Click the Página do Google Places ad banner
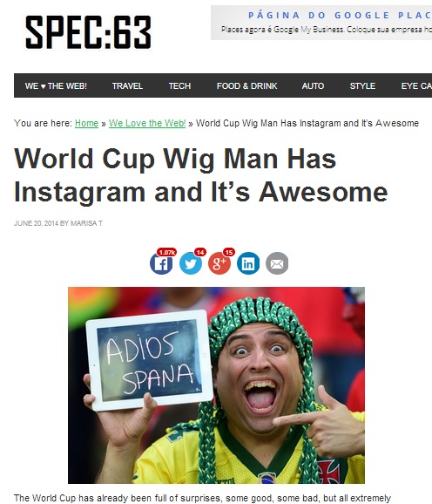 pos(321,23)
